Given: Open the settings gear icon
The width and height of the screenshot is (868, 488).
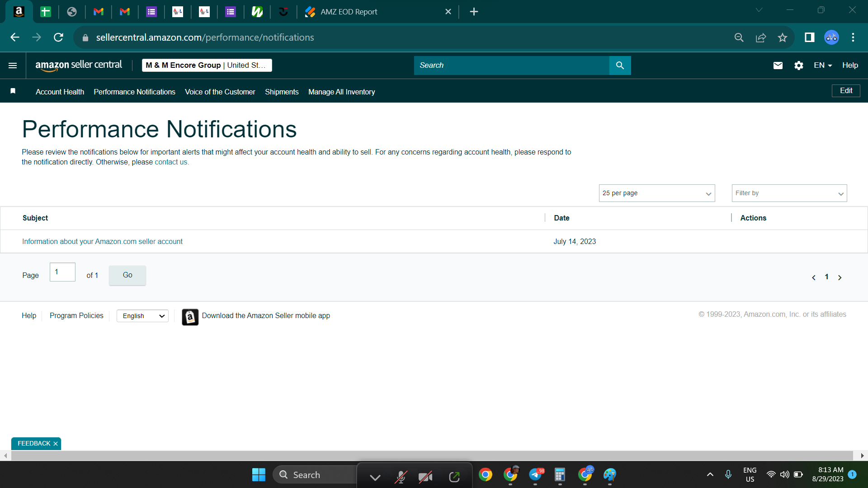Looking at the screenshot, I should tap(799, 66).
